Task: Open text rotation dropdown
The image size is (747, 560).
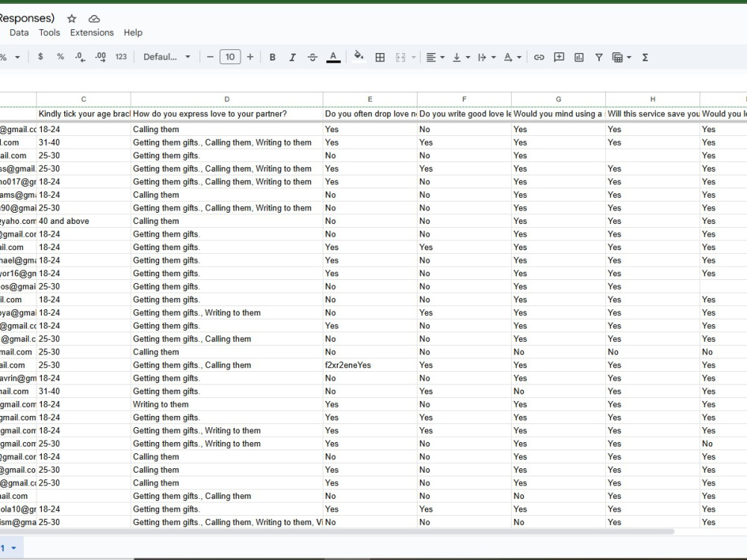Action: click(512, 57)
